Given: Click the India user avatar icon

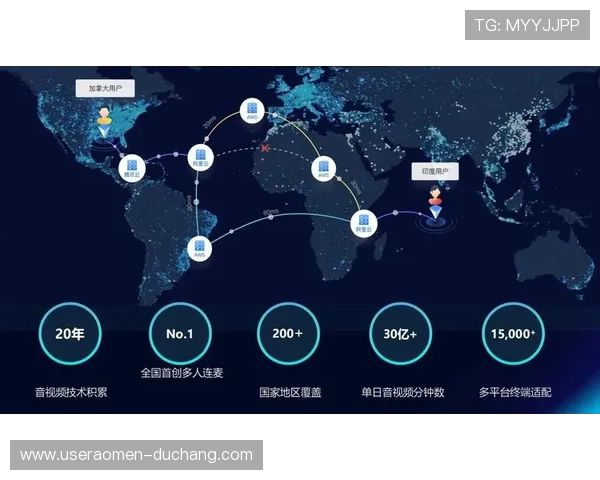Looking at the screenshot, I should click(x=435, y=199).
